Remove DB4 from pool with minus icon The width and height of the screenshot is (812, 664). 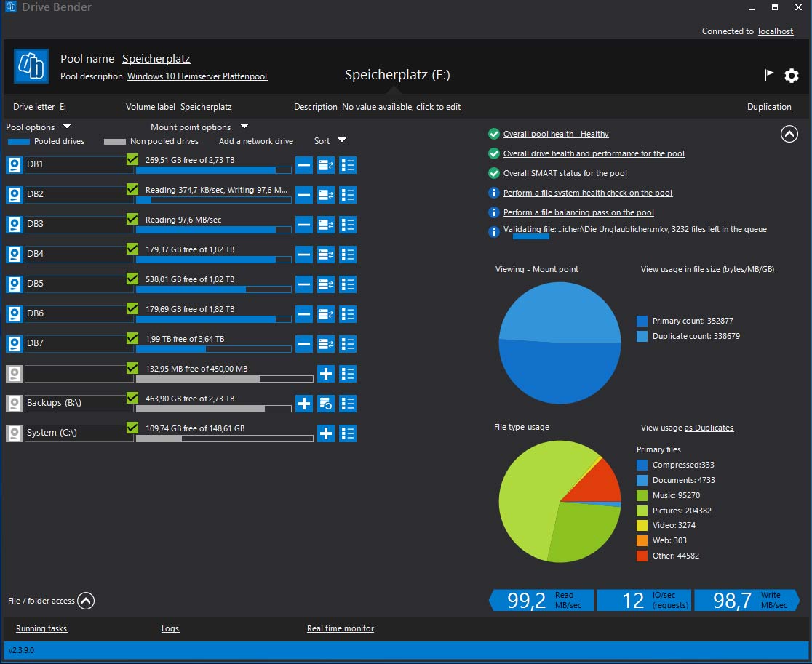(304, 255)
